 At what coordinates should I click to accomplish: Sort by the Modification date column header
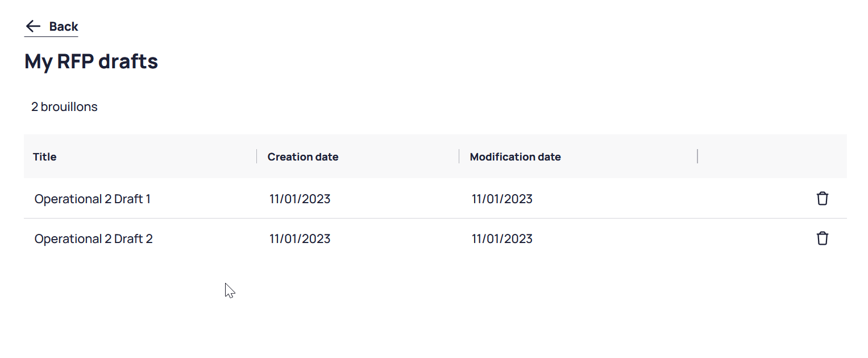click(516, 157)
